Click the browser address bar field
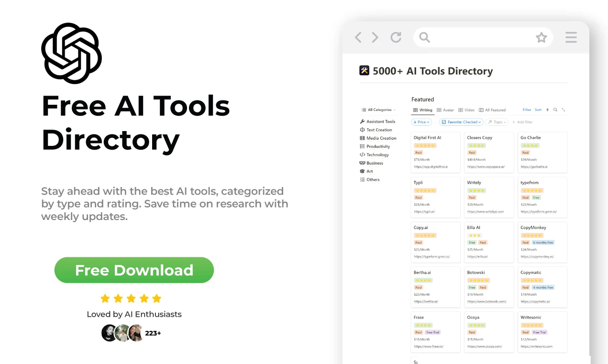The width and height of the screenshot is (608, 364). 483,37
